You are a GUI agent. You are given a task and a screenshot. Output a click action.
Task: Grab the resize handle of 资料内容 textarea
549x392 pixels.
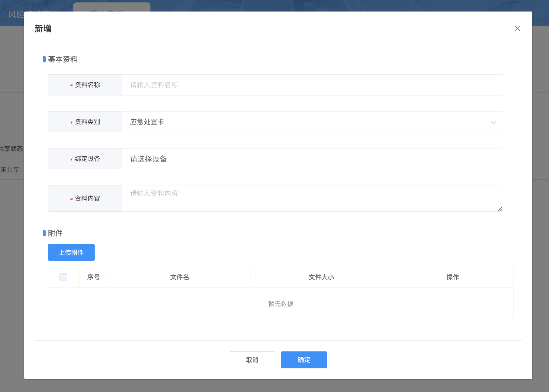click(x=500, y=209)
